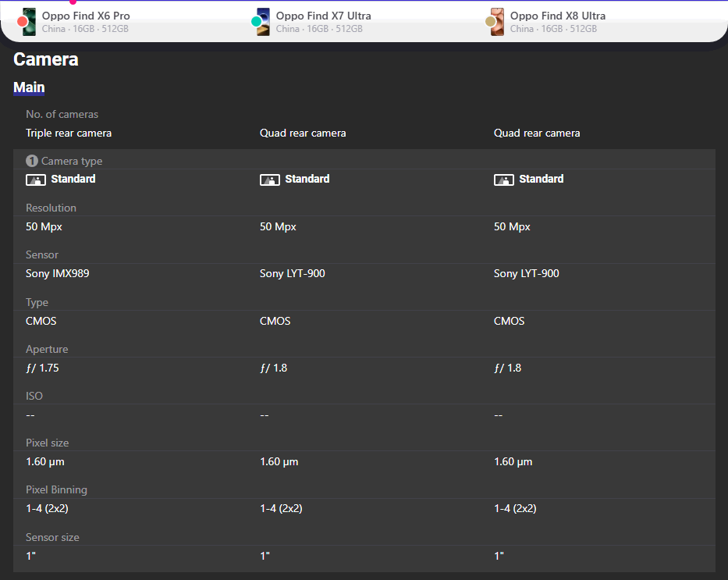
Task: Click 'ƒ/ 1.8' aperture for Find X7 Ultra
Action: [x=273, y=368]
